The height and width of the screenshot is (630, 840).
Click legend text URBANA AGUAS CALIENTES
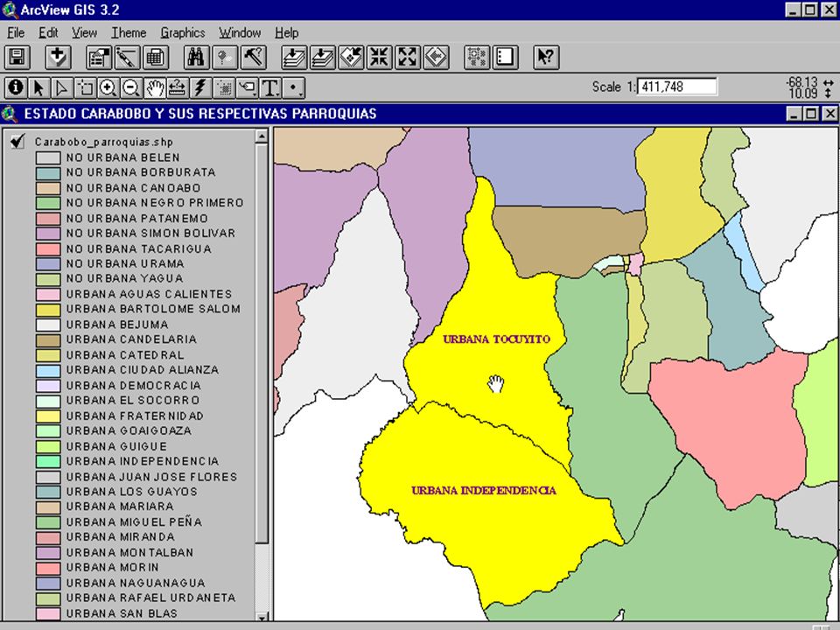tap(149, 294)
